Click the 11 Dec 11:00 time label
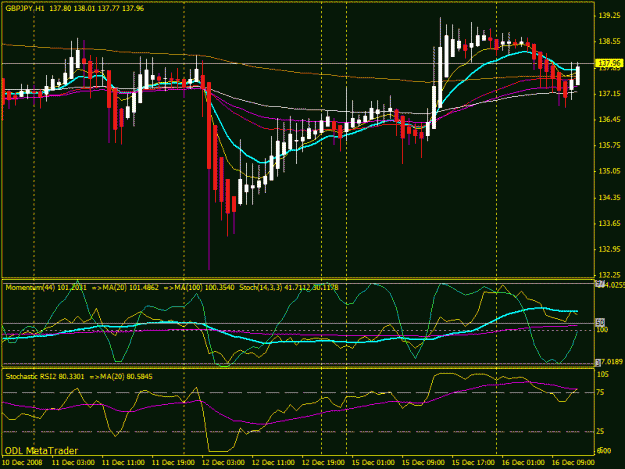625x469 pixels. [123, 463]
